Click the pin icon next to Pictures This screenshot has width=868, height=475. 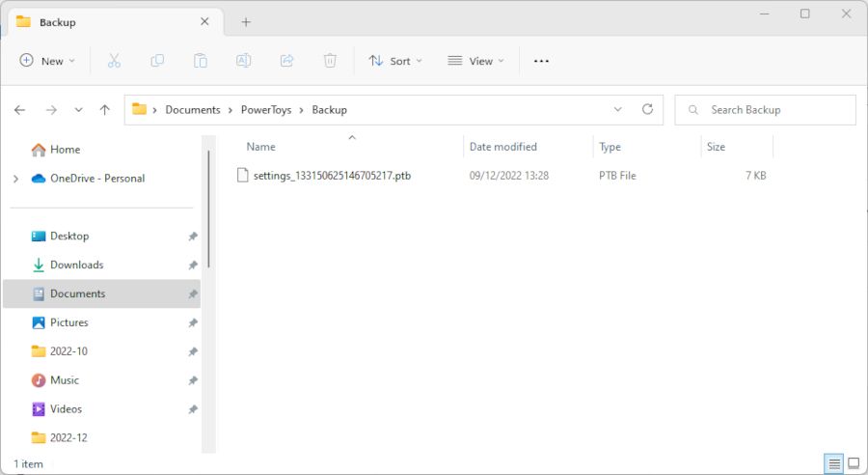pyautogui.click(x=193, y=322)
